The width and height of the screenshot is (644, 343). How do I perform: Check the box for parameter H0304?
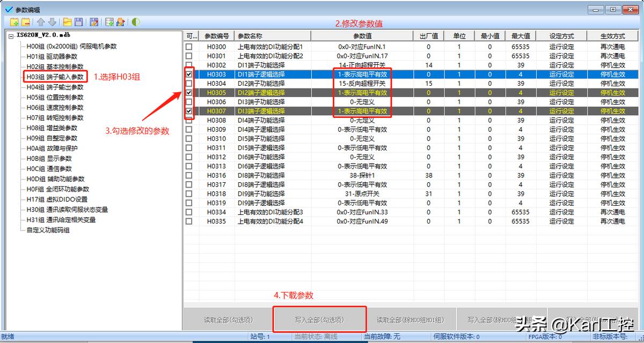click(189, 84)
